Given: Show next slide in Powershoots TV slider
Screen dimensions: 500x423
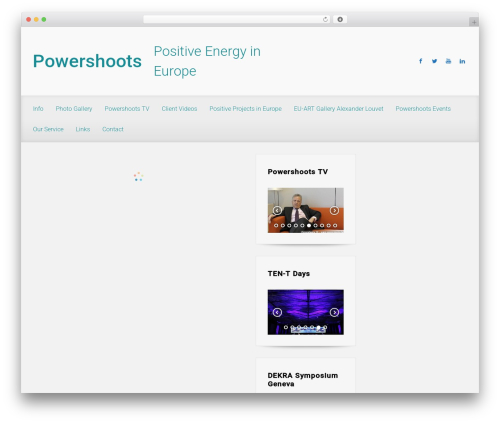Looking at the screenshot, I should (334, 210).
